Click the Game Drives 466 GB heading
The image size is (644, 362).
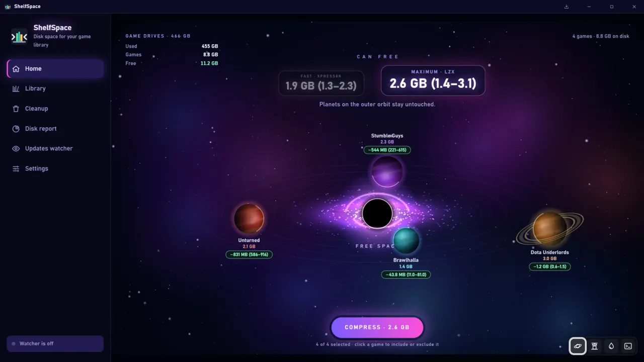click(x=158, y=36)
